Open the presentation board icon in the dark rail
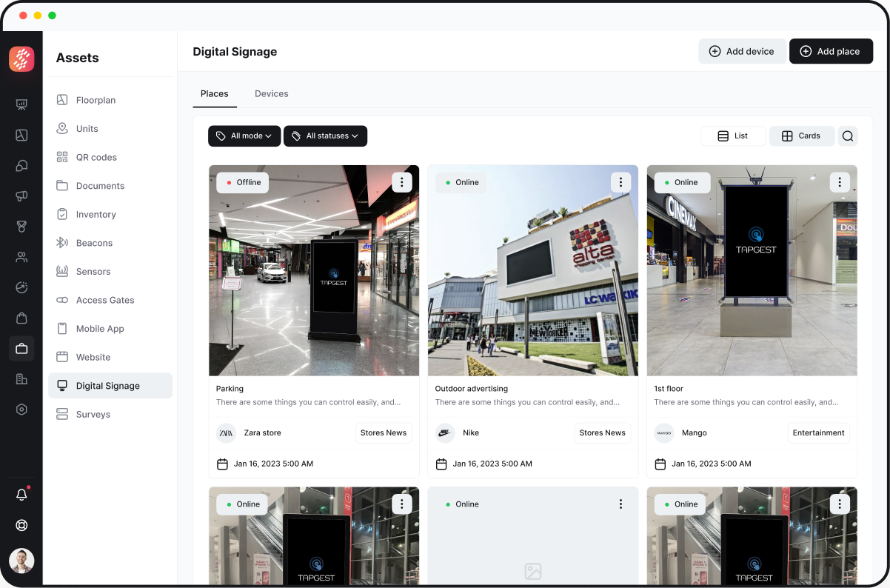Image resolution: width=890 pixels, height=588 pixels. pyautogui.click(x=21, y=104)
